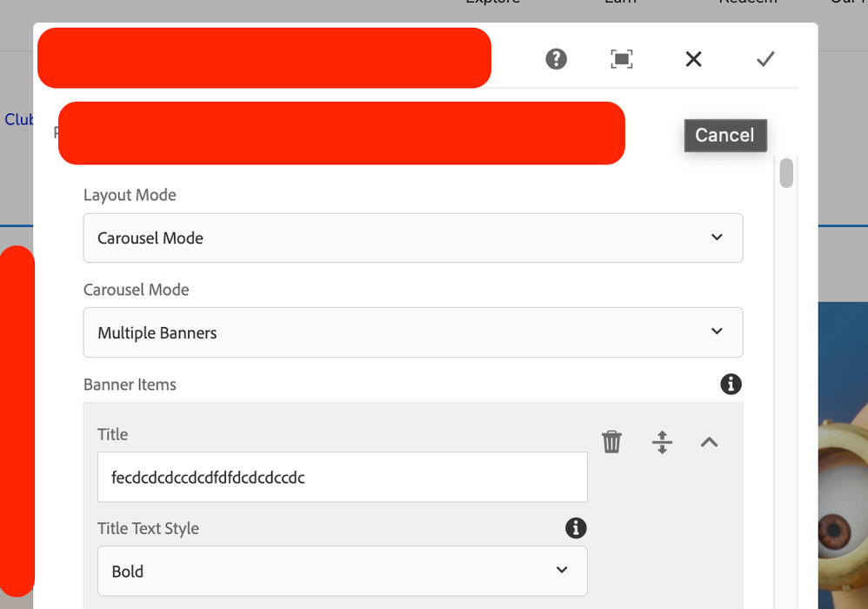Click the Title Text Style label
The width and height of the screenshot is (868, 609).
click(x=148, y=528)
